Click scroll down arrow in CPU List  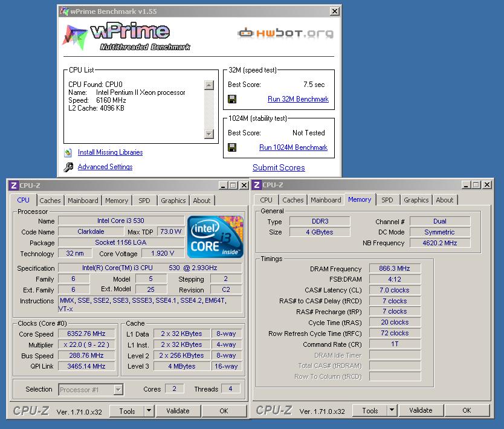pos(209,134)
